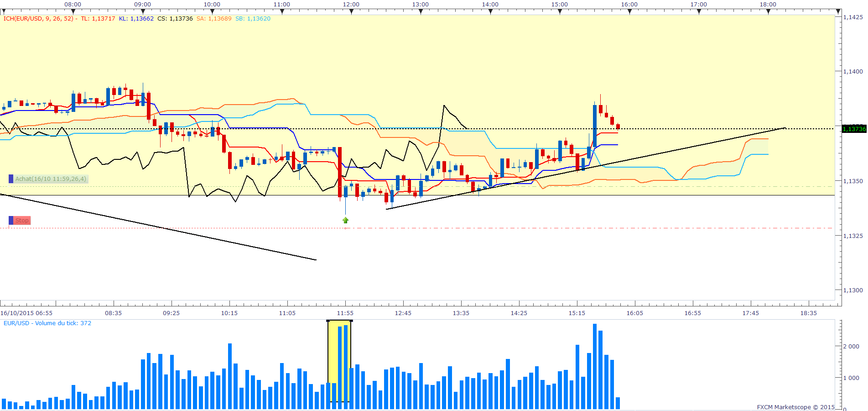
Task: Click the 10:15 bottom time label
Action: click(x=229, y=313)
